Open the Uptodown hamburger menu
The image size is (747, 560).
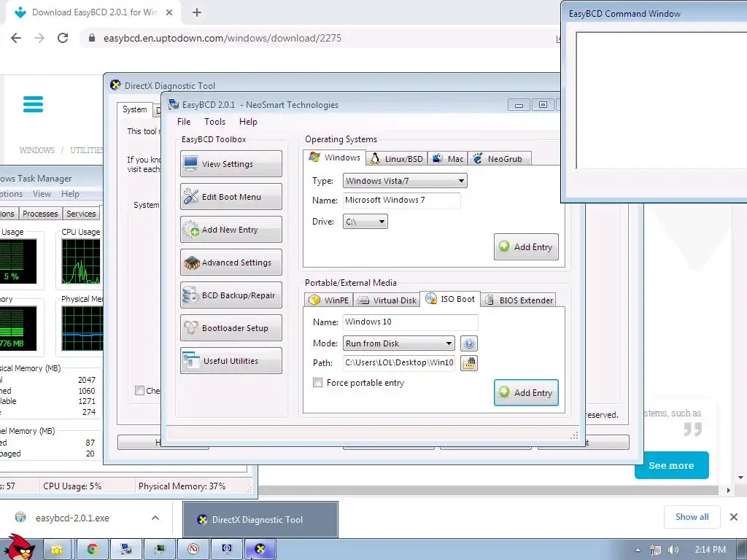click(33, 104)
